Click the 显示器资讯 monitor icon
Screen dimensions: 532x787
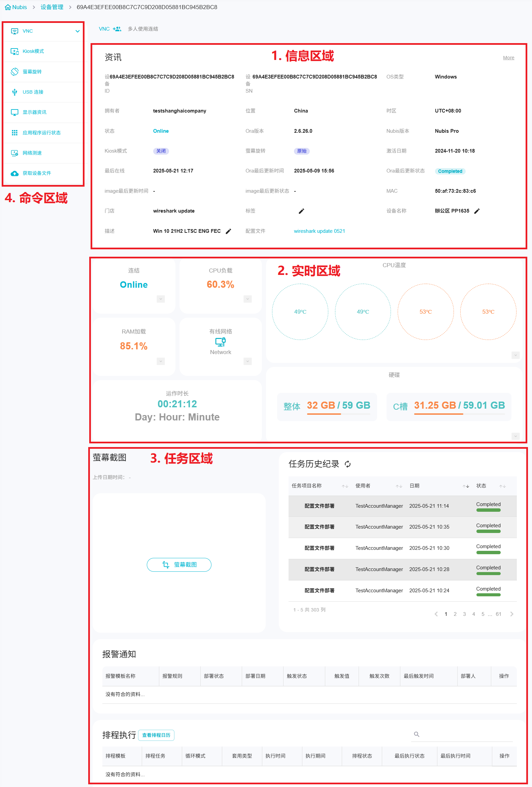[14, 113]
